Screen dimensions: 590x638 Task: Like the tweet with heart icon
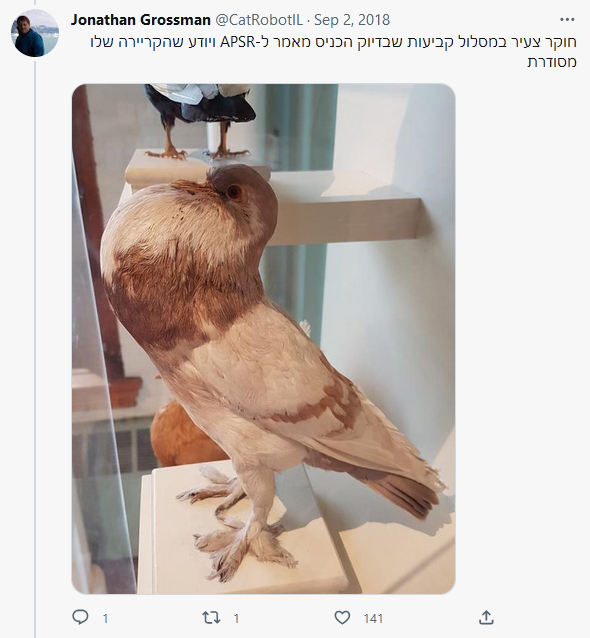coord(342,618)
